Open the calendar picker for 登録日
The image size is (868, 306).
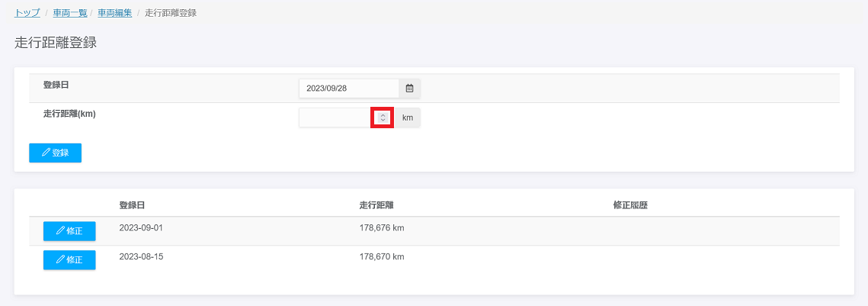(x=409, y=89)
